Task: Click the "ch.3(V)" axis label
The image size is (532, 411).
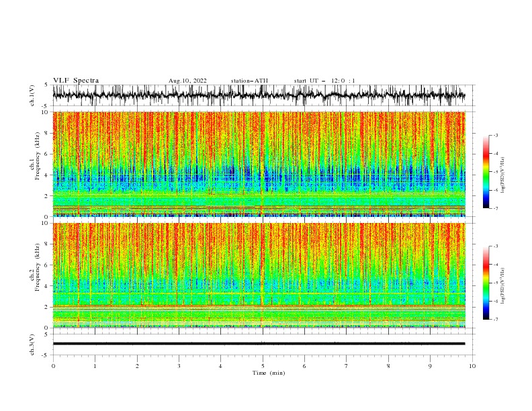Action: (x=32, y=345)
